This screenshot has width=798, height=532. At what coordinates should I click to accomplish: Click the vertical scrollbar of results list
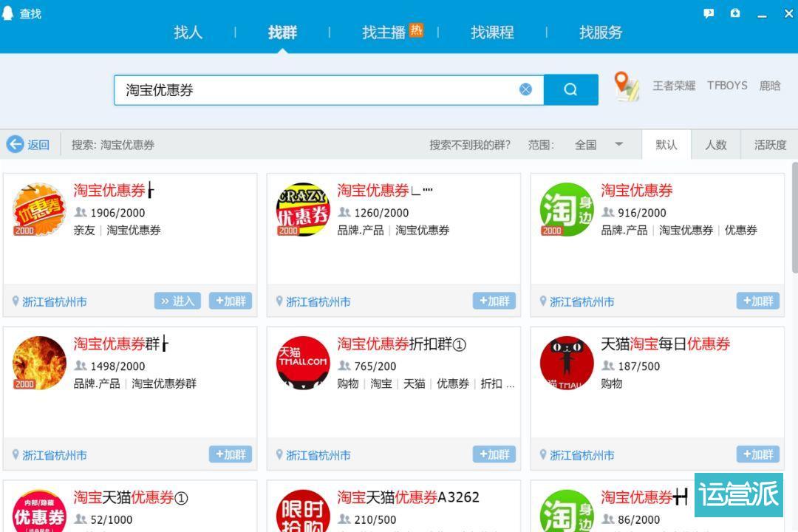(x=794, y=218)
